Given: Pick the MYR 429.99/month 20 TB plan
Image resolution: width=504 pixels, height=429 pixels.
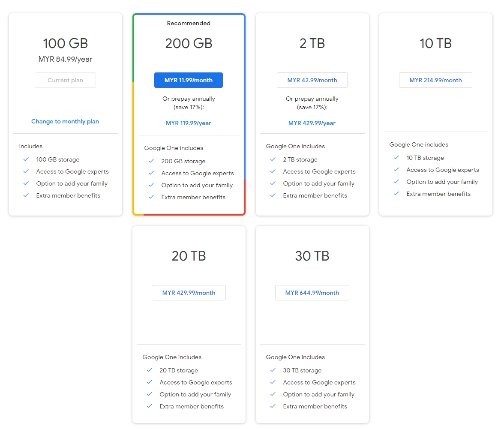Looking at the screenshot, I should [x=189, y=293].
